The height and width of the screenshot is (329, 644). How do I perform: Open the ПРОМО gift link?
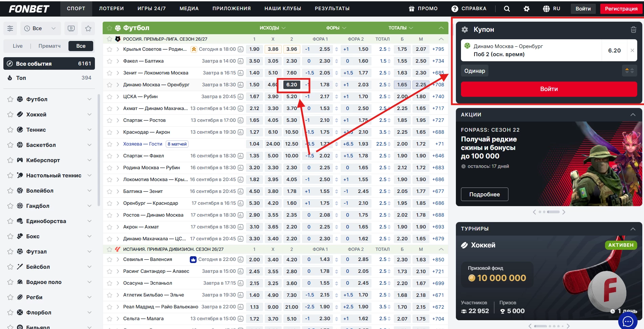point(423,8)
